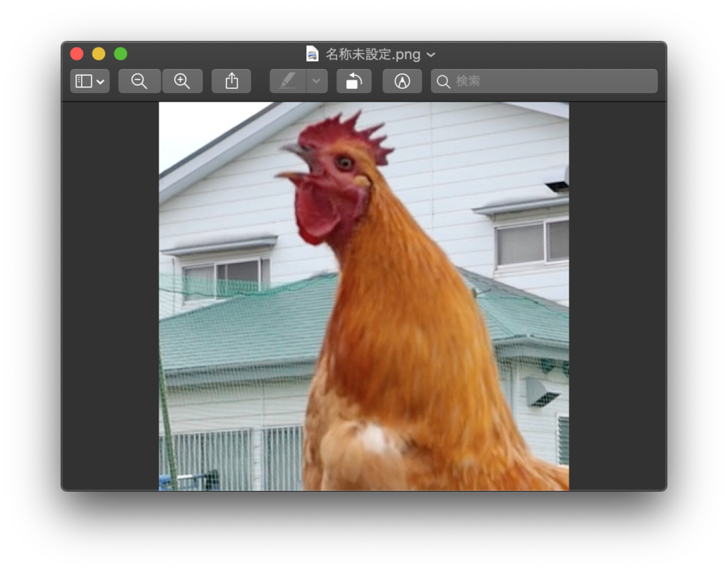Click the search magnifier icon
The height and width of the screenshot is (572, 728).
coord(444,82)
